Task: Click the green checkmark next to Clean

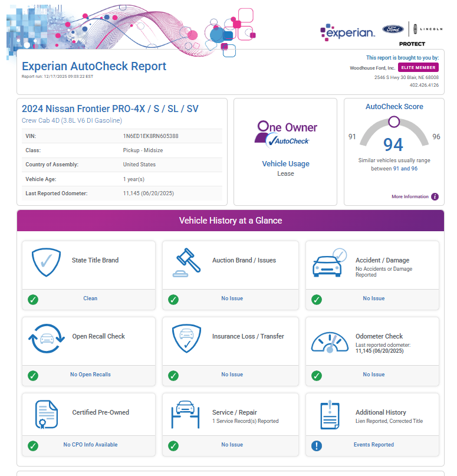Action: click(33, 300)
